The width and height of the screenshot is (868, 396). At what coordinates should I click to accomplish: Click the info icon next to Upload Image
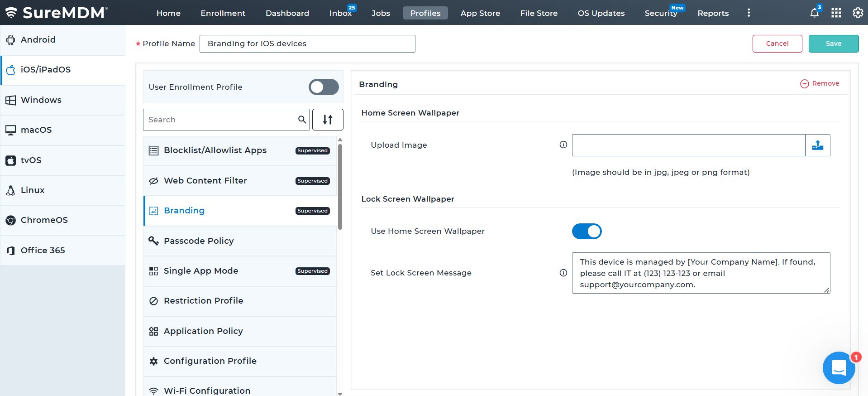point(563,145)
